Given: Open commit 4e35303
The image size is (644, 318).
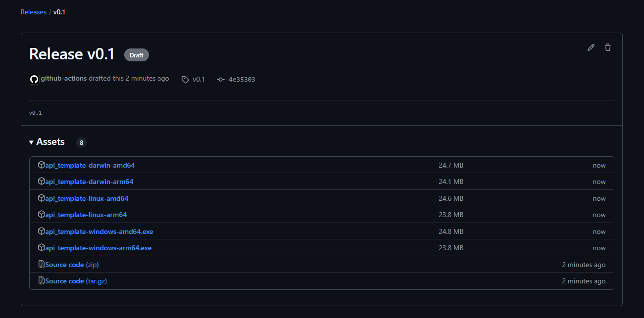Looking at the screenshot, I should coord(241,79).
